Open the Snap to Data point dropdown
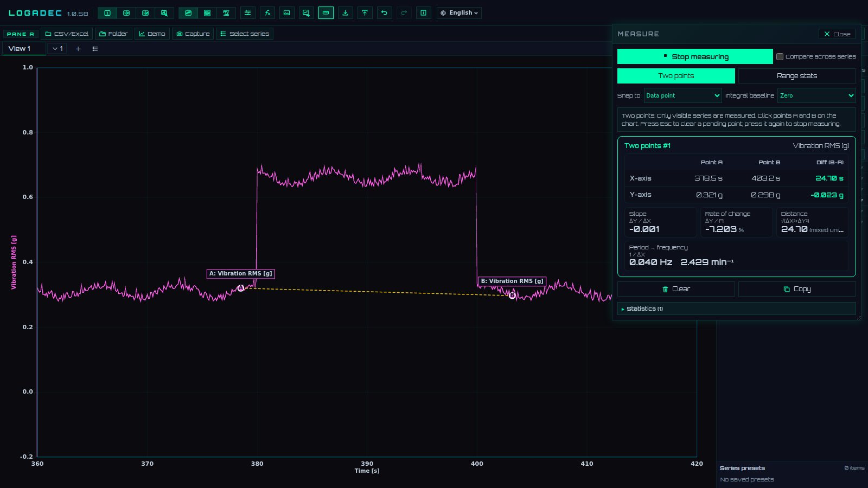The image size is (868, 488). 682,95
